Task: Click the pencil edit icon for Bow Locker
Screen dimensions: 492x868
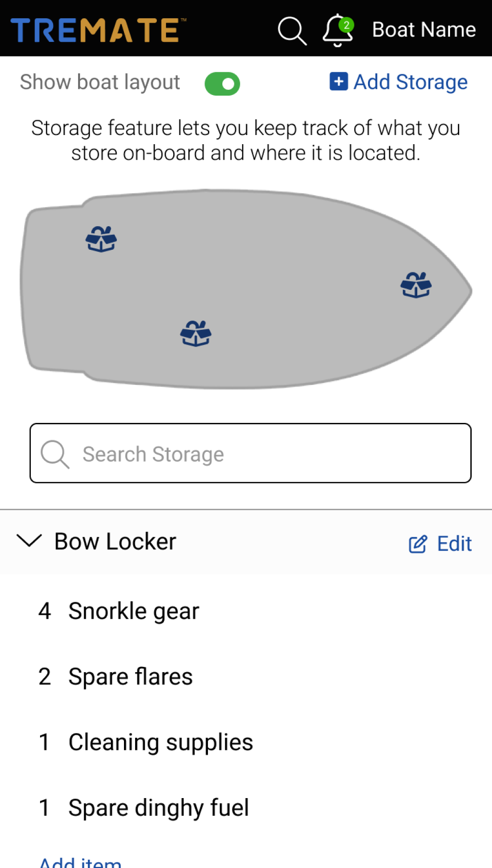Action: tap(418, 544)
